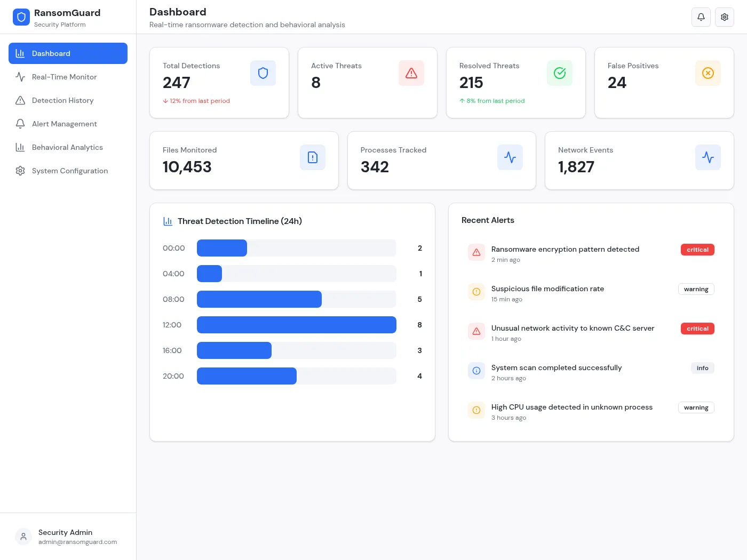Click the False Positives X-circle icon
Screen dimensions: 747x560
(708, 73)
